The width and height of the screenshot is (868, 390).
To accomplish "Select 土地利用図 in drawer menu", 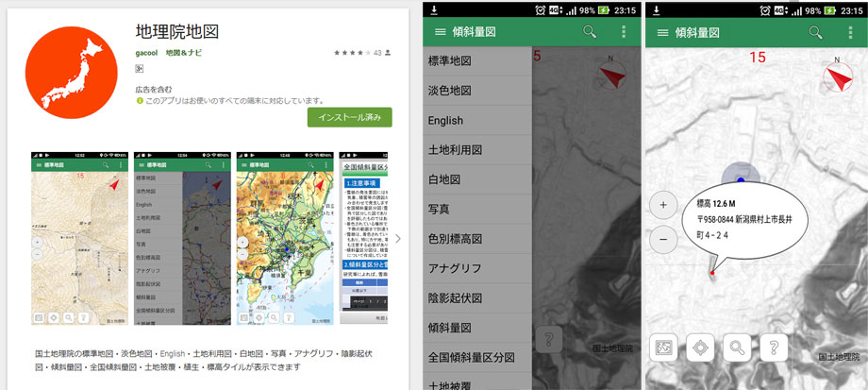I will pyautogui.click(x=477, y=149).
